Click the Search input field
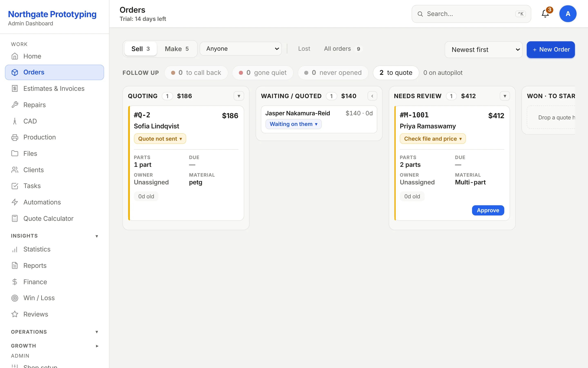This screenshot has width=588, height=368. coord(471,14)
